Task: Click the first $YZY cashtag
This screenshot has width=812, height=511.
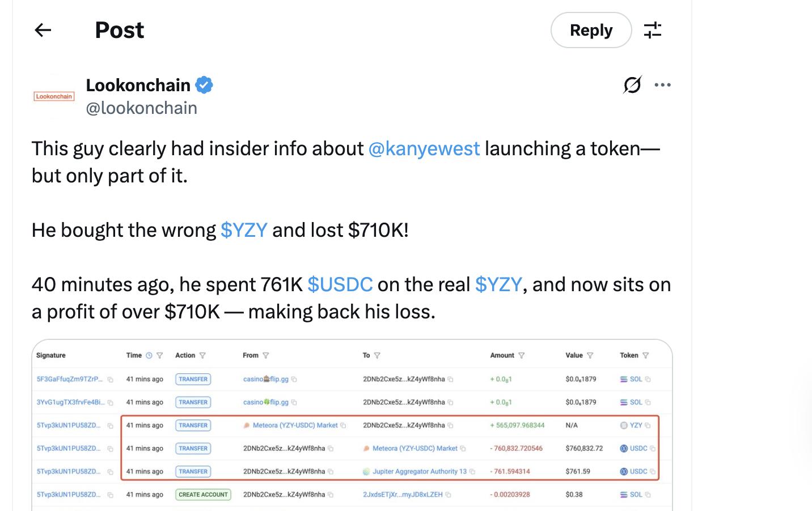Action: (x=244, y=230)
